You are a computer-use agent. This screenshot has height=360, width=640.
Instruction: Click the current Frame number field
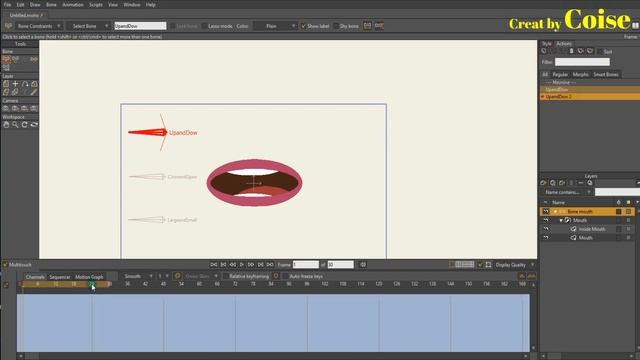(x=306, y=265)
